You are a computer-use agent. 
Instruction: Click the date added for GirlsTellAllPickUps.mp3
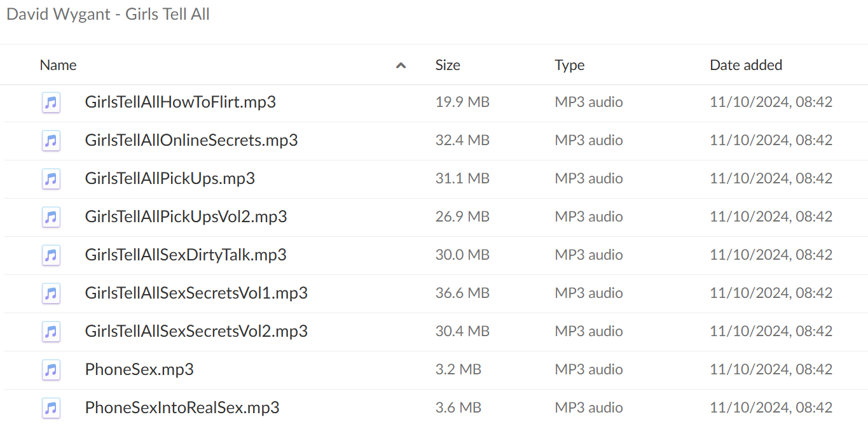click(771, 178)
